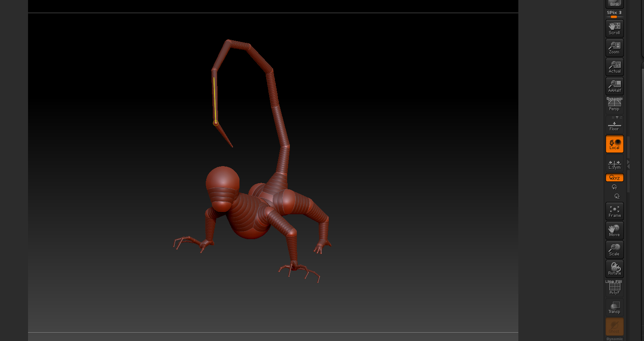The height and width of the screenshot is (341, 644).
Task: Toggle Transp transparency mode
Action: coord(614,307)
